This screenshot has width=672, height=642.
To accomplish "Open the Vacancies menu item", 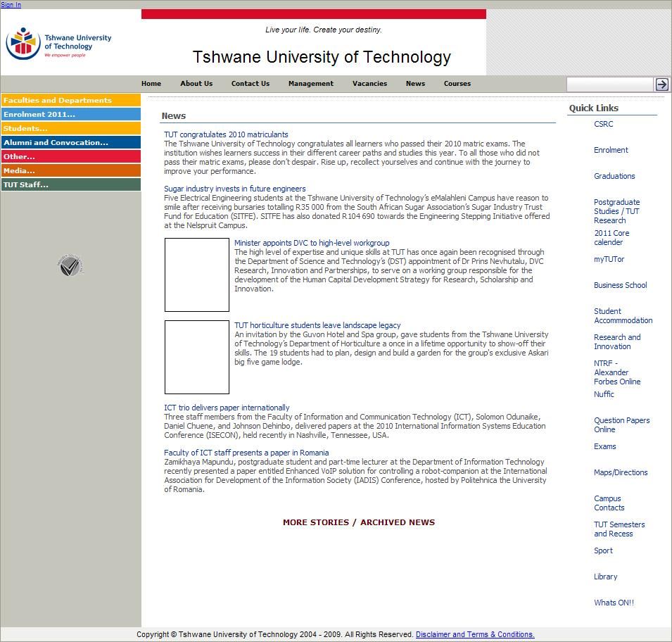I will (x=369, y=84).
